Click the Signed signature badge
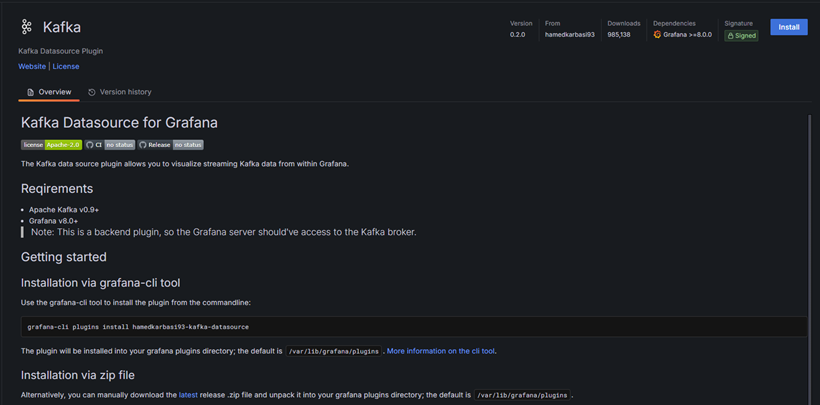This screenshot has height=405, width=820. pos(741,35)
